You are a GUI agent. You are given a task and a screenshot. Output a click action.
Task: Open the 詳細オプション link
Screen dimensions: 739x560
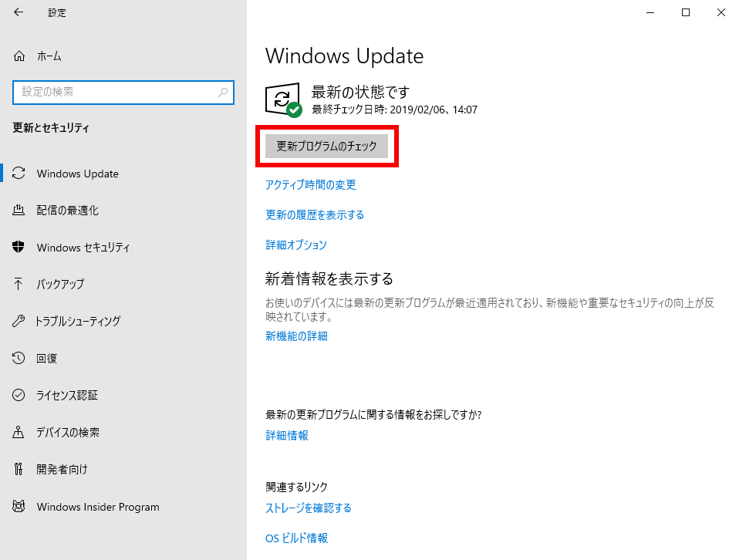point(296,245)
